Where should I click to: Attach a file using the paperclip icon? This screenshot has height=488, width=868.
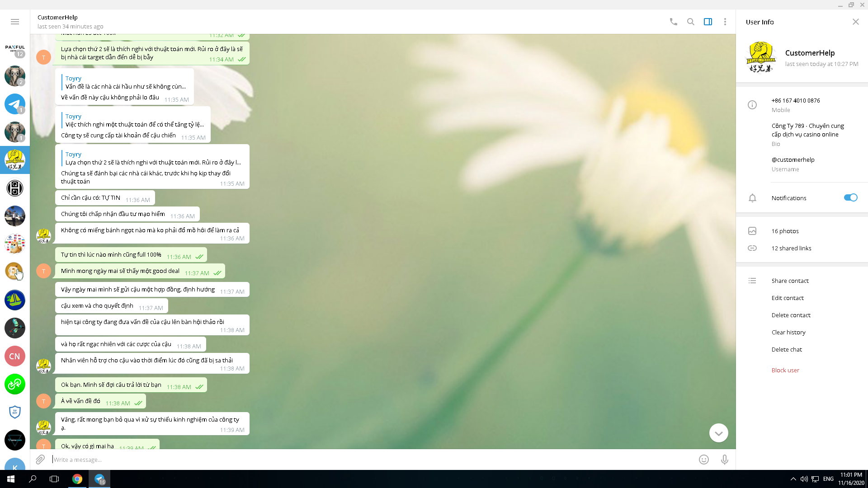tap(40, 460)
